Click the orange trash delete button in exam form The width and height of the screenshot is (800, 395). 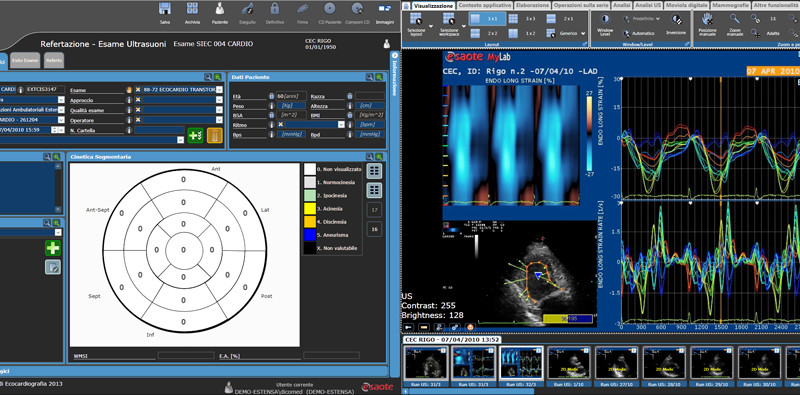[x=215, y=135]
